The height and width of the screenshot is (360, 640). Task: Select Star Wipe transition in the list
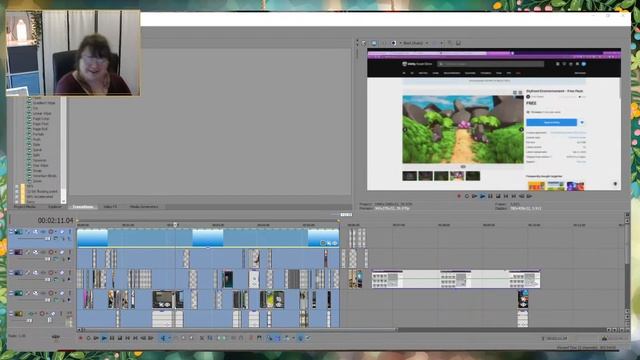coord(40,165)
